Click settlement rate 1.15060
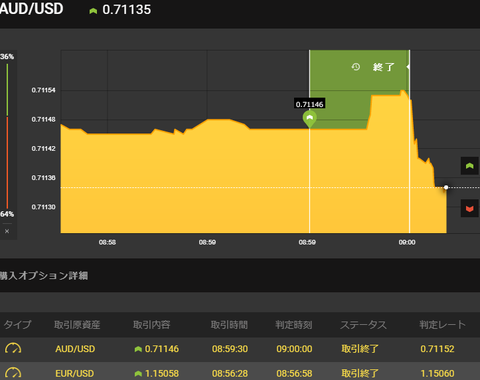The width and height of the screenshot is (480, 380). click(x=437, y=373)
